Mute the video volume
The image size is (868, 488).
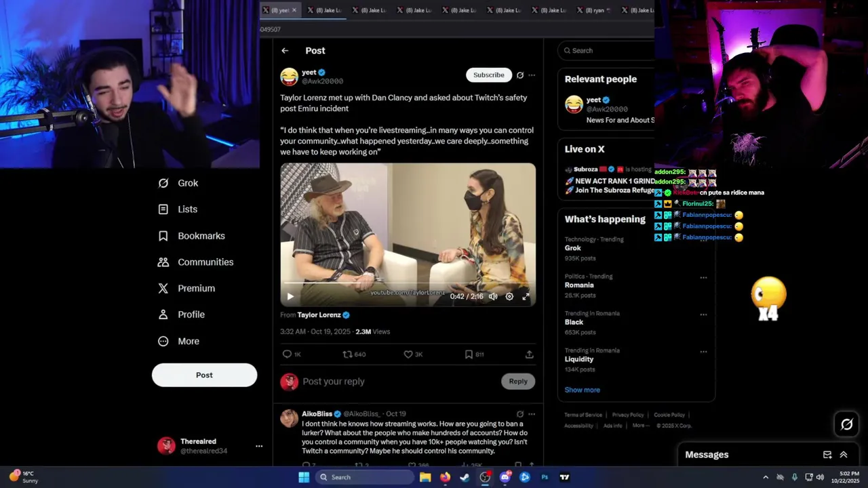pos(493,296)
